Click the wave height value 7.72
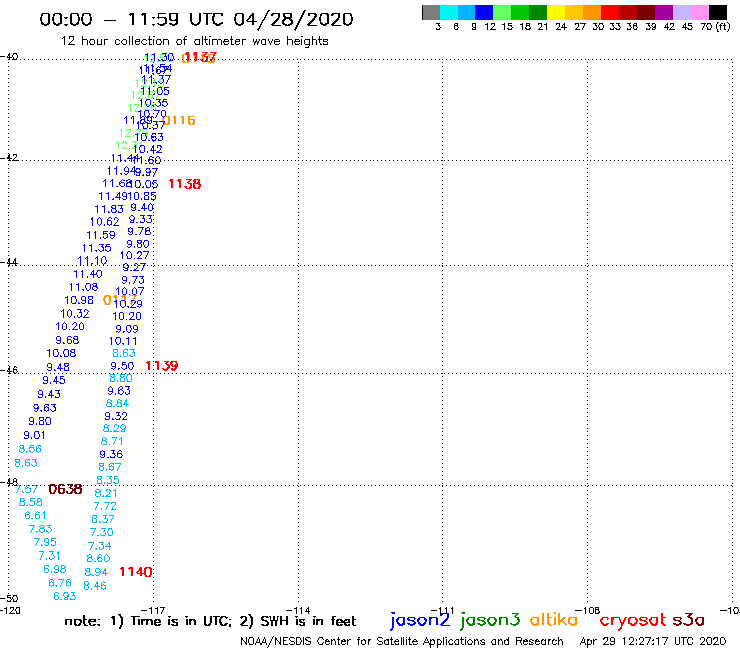 pos(105,506)
